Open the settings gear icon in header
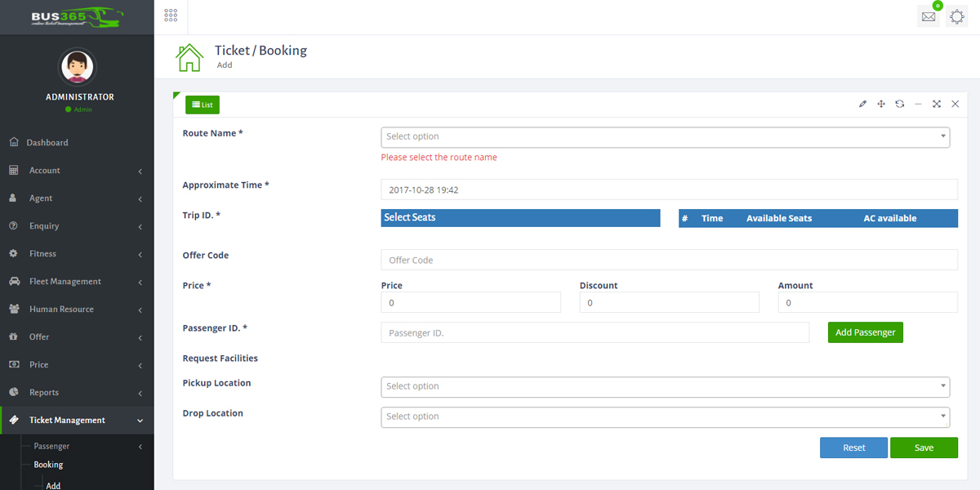This screenshot has height=490, width=980. (956, 16)
